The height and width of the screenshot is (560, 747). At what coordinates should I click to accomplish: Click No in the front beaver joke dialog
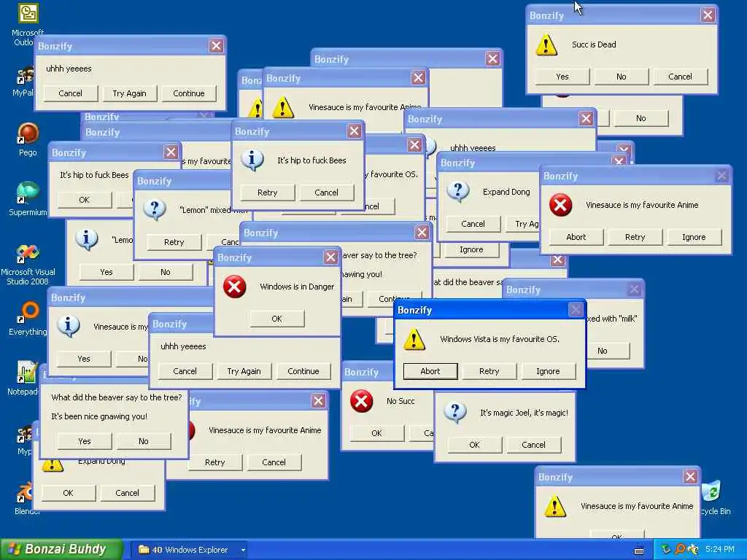144,441
